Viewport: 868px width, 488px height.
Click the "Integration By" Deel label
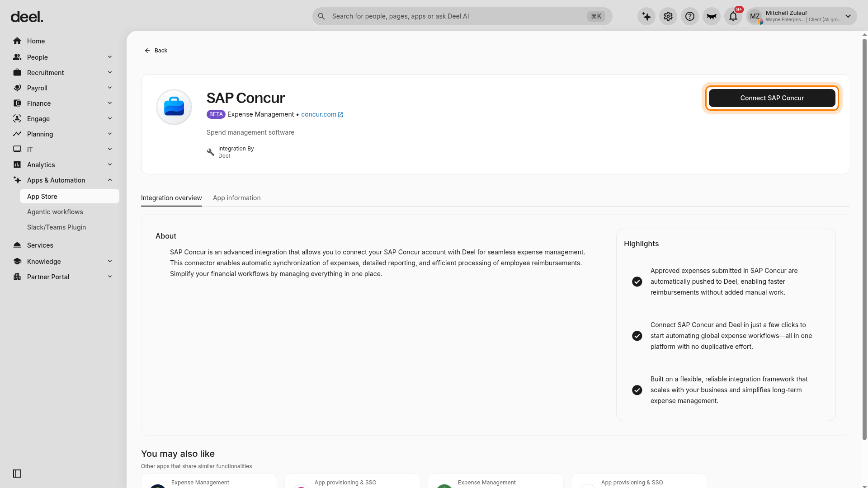236,152
